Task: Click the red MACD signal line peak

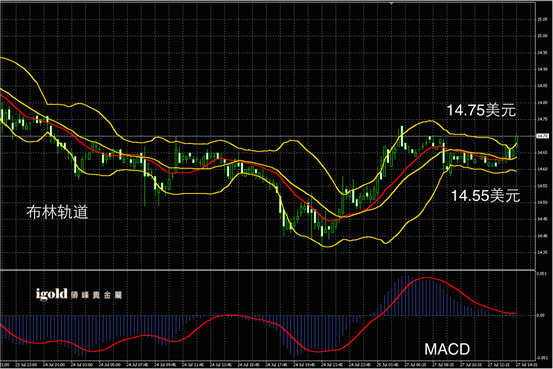Action: pyautogui.click(x=426, y=278)
